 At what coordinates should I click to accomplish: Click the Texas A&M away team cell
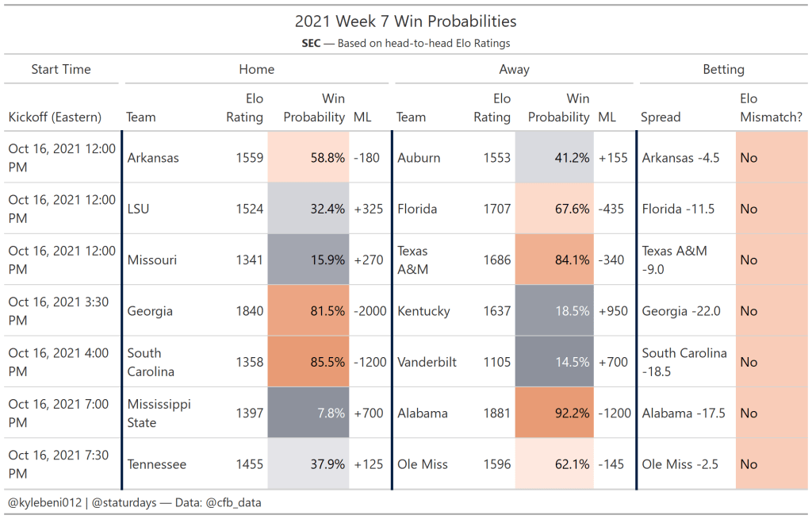412,260
